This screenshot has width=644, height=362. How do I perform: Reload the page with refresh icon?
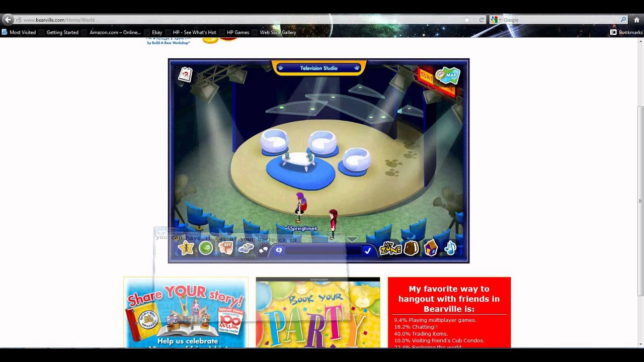click(x=481, y=20)
